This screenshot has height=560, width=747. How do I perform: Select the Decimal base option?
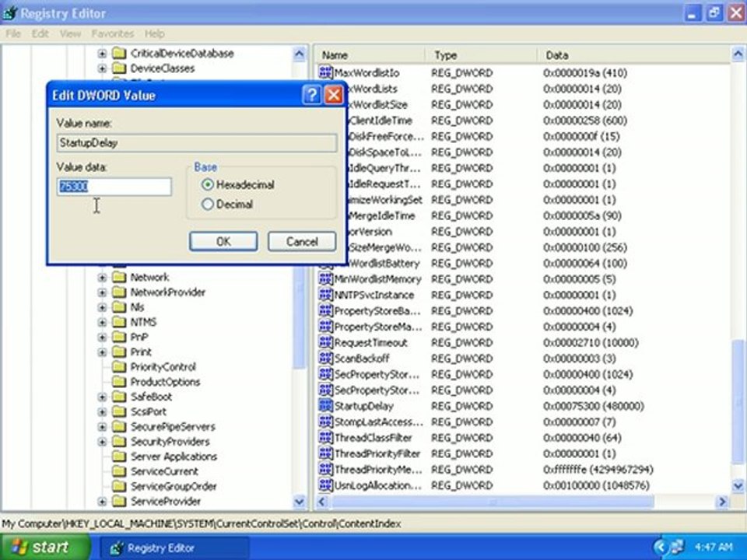coord(208,205)
